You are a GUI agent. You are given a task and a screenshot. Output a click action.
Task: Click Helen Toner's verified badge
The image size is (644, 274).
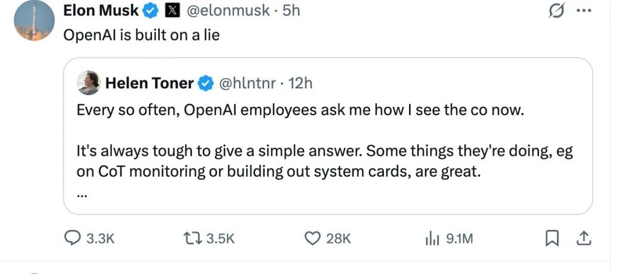tap(206, 84)
